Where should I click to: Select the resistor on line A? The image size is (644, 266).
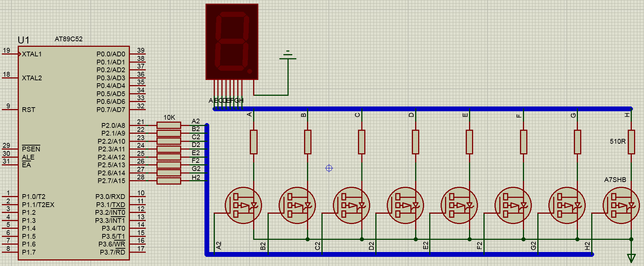click(254, 142)
